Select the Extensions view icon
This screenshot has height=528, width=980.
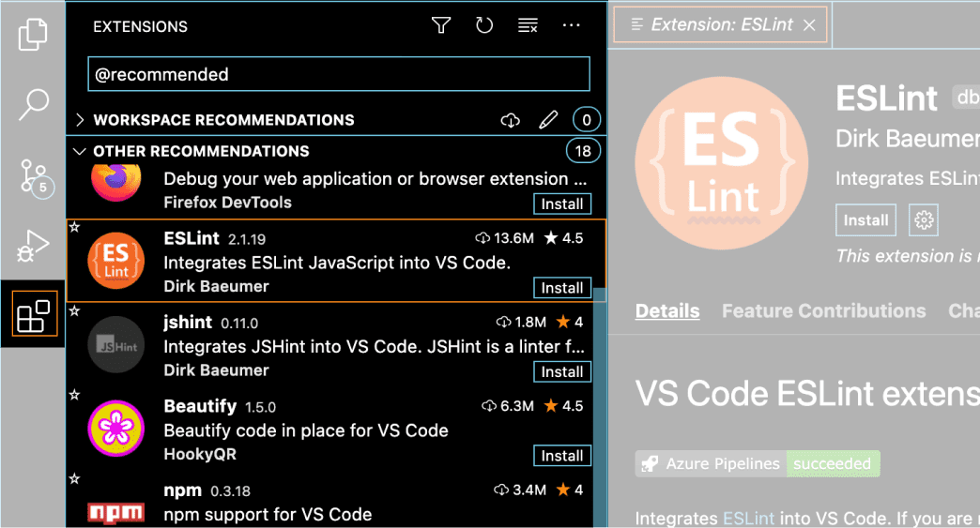(33, 314)
